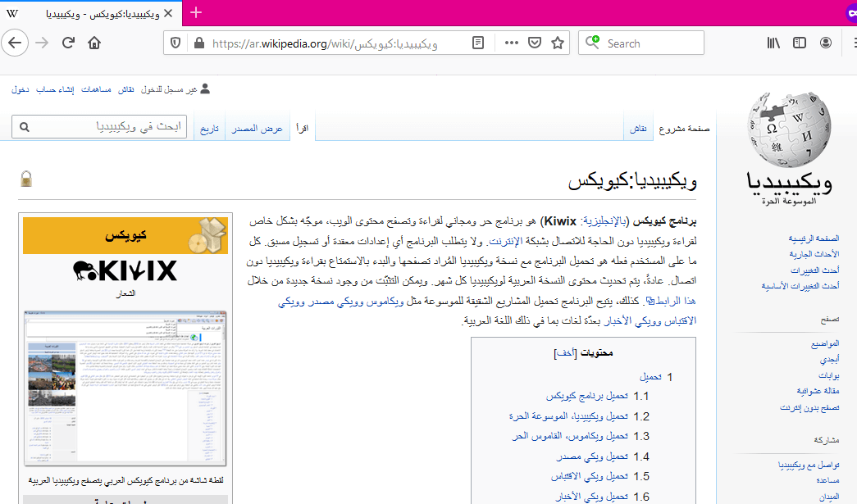Click the الإنترنت link in the article
Viewport: 857px width, 504px height.
click(x=505, y=242)
